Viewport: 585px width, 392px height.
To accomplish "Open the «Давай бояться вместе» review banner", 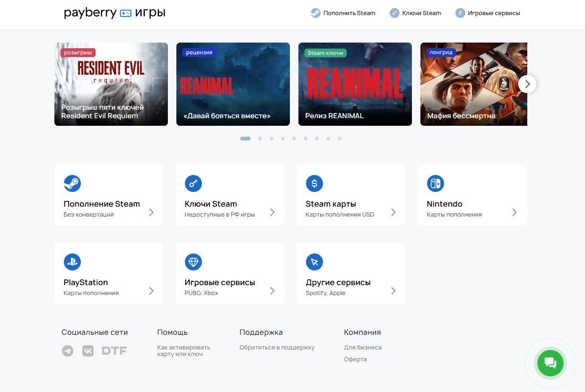I will click(233, 84).
